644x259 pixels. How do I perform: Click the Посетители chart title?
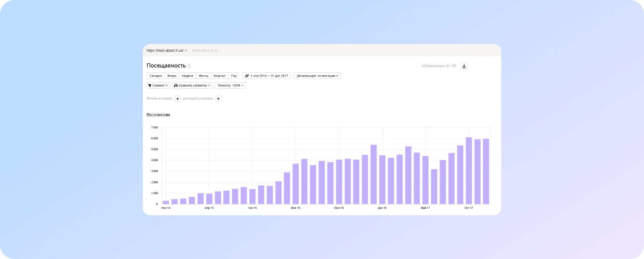coord(158,115)
